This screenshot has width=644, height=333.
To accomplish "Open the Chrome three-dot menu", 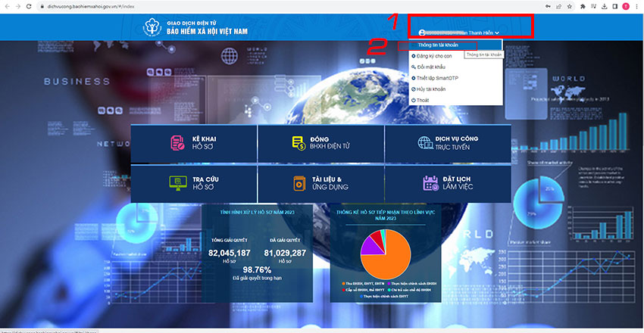I will [636, 7].
